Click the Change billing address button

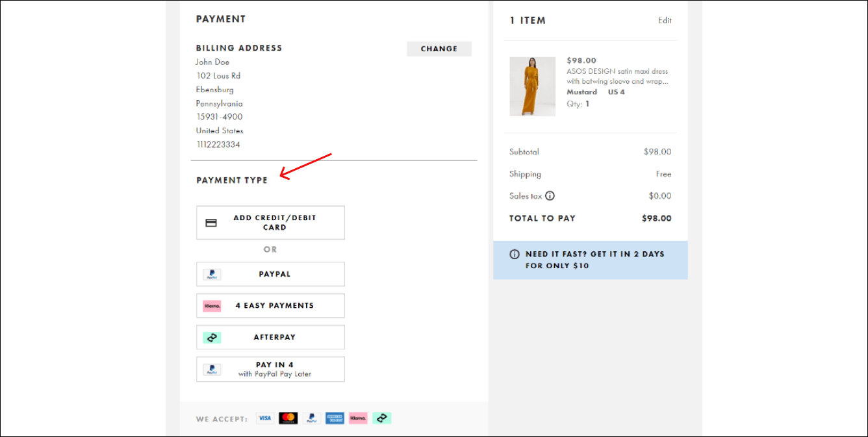pyautogui.click(x=439, y=49)
